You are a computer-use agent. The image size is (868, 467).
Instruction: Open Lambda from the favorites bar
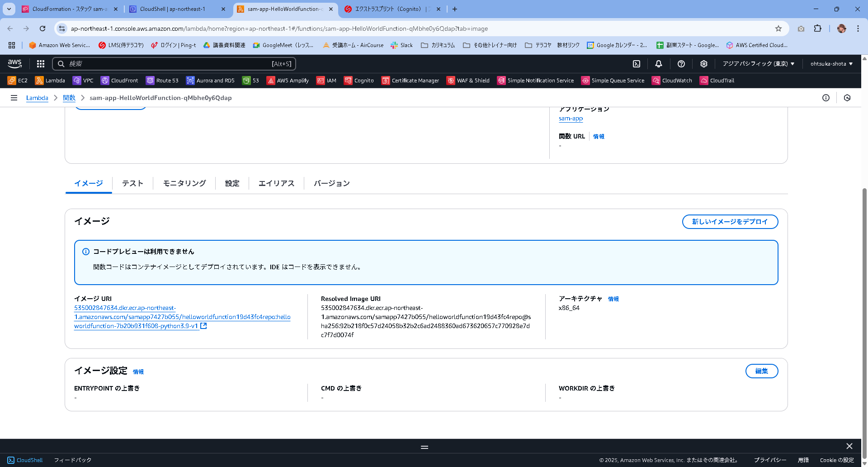click(50, 81)
